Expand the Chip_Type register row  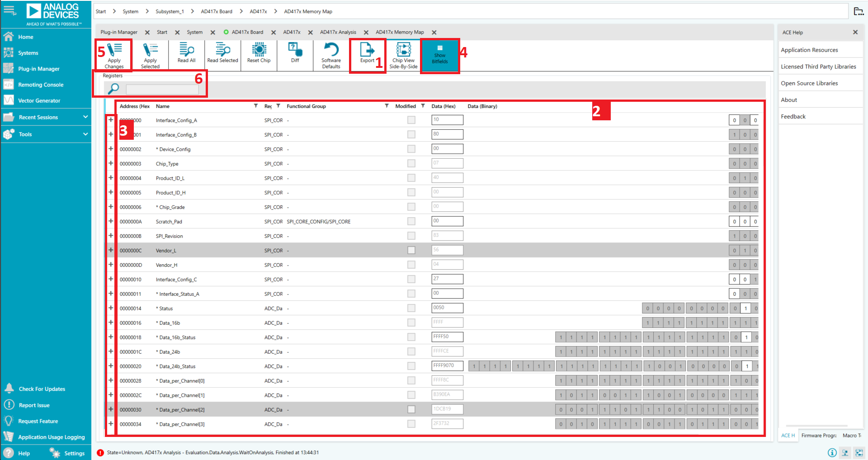[x=111, y=163]
